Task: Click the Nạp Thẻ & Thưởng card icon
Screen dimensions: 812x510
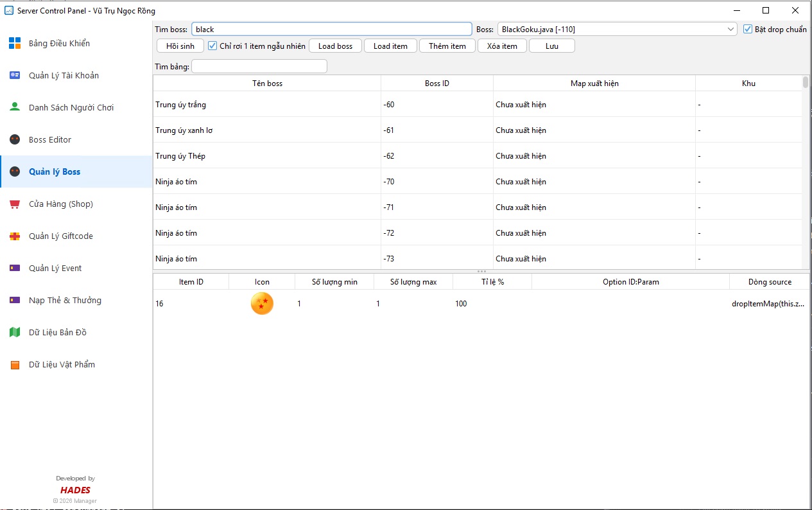Action: tap(15, 300)
